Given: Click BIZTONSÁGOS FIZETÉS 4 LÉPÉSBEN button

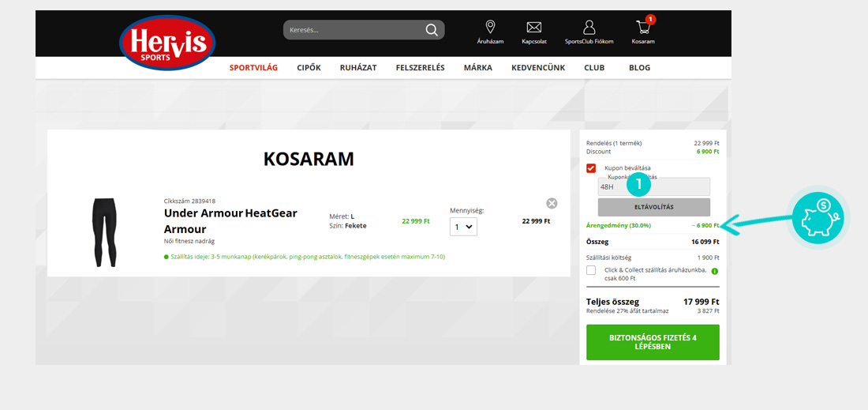Looking at the screenshot, I should tap(653, 342).
